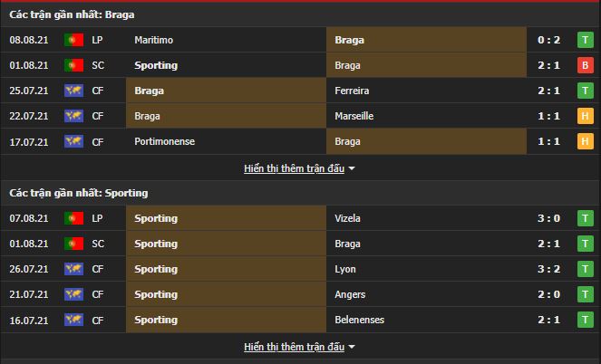Click score 0 : 2 for Maritimo match
The image size is (601, 364).
coord(549,40)
